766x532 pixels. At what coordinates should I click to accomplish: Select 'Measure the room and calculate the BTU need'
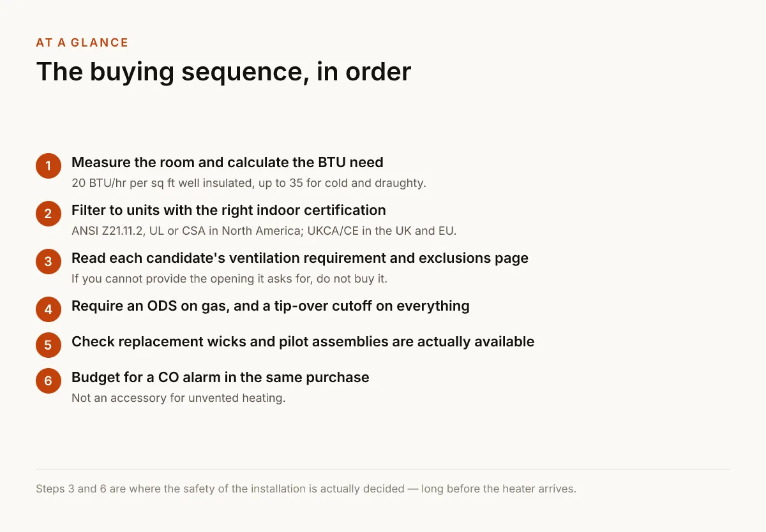point(227,162)
